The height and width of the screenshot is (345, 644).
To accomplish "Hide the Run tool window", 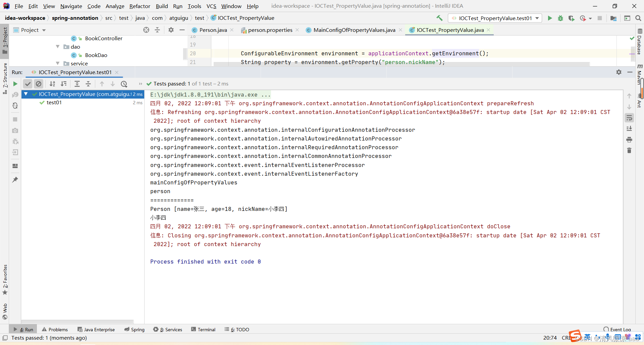I will coord(630,72).
